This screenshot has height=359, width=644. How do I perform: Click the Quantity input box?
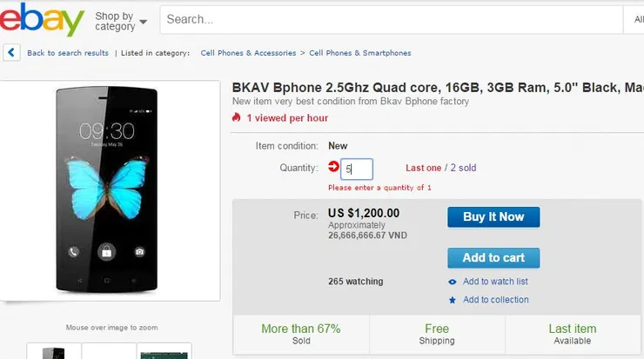point(357,169)
